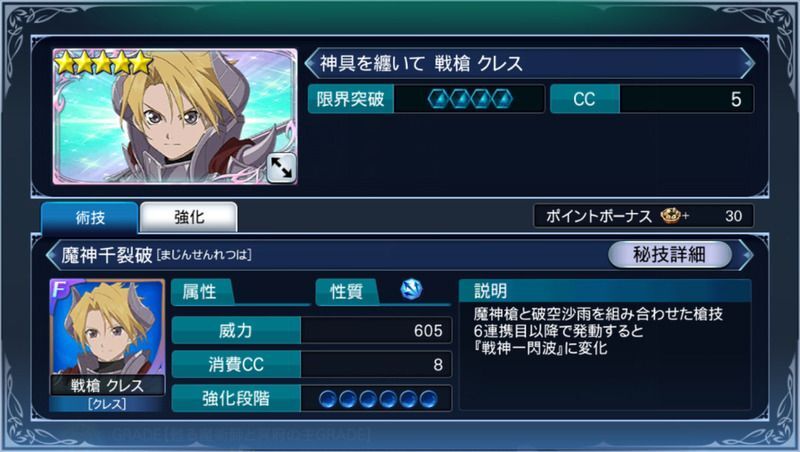Tap the last 限界突破 hexagon gem
Viewport: 800px width, 452px height.
(x=503, y=99)
